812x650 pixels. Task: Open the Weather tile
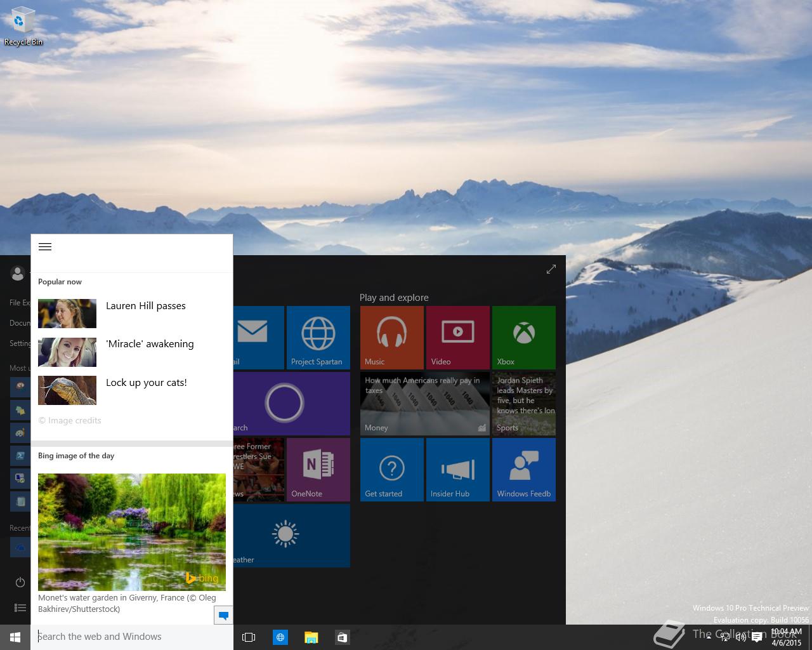[292, 536]
